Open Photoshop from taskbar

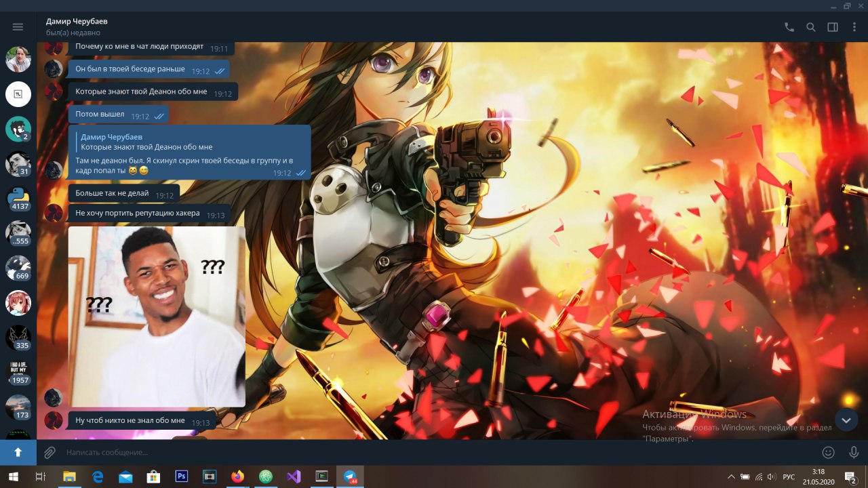click(181, 476)
